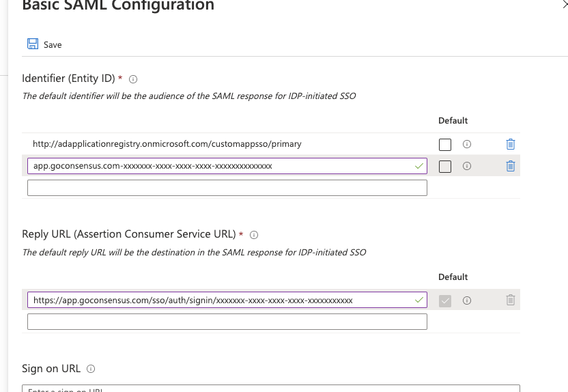The height and width of the screenshot is (392, 568).
Task: Click the app.goconsensus.com identifier input field
Action: click(227, 166)
